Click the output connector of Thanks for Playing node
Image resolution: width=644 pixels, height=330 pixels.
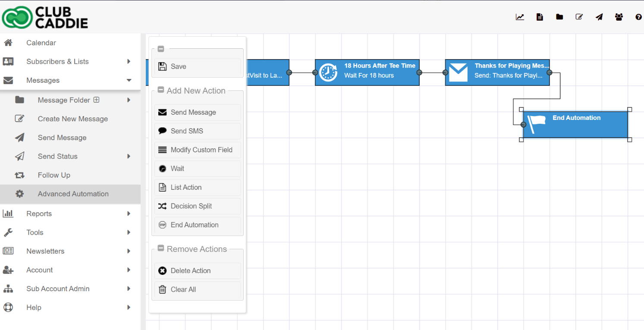pyautogui.click(x=549, y=72)
